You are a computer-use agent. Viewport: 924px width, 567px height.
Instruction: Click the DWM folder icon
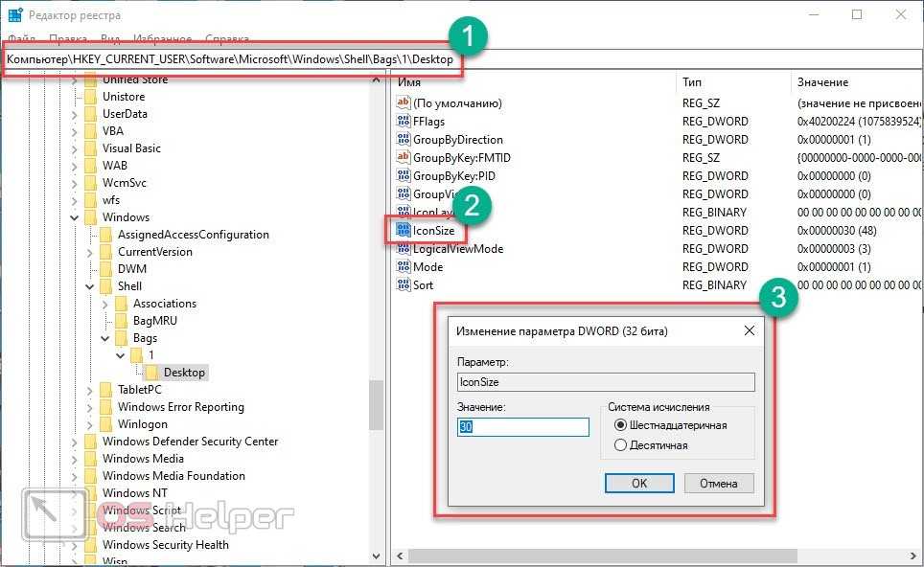[106, 269]
